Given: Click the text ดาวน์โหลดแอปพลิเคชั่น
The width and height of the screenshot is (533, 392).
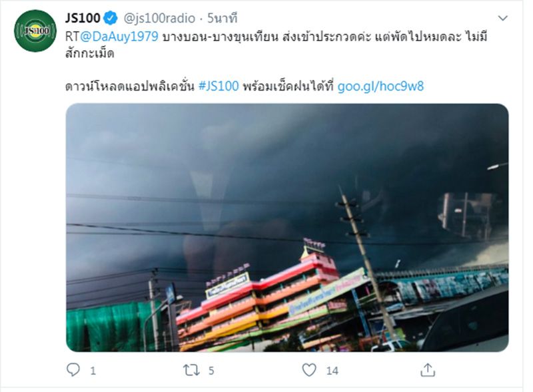Looking at the screenshot, I should tap(129, 87).
